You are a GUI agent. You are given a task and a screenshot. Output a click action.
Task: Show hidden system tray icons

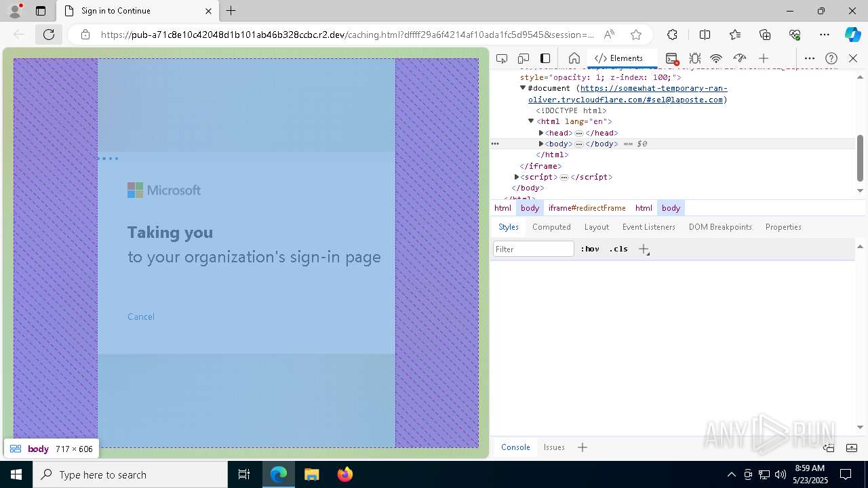point(731,474)
